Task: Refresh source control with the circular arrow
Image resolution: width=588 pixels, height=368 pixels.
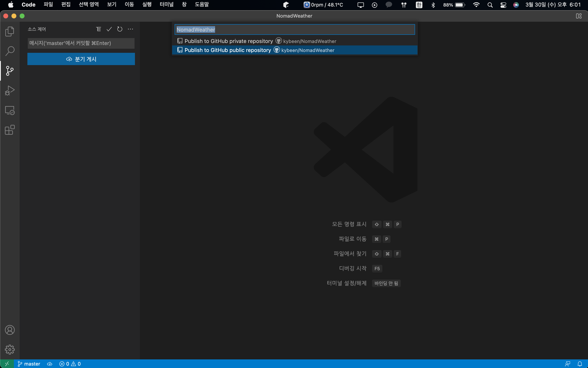Action: [120, 29]
